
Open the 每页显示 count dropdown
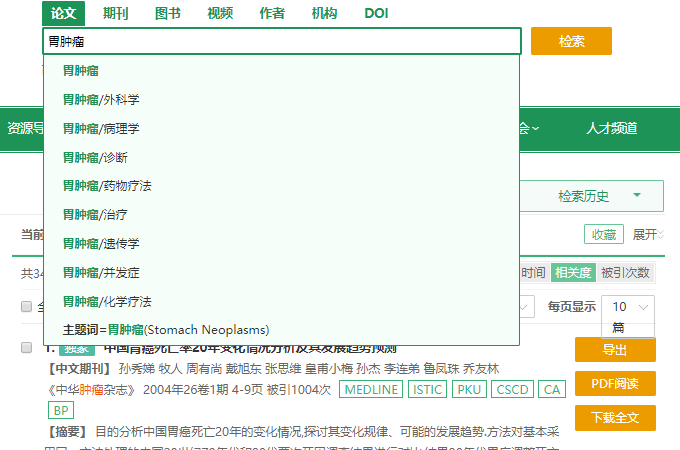click(631, 307)
